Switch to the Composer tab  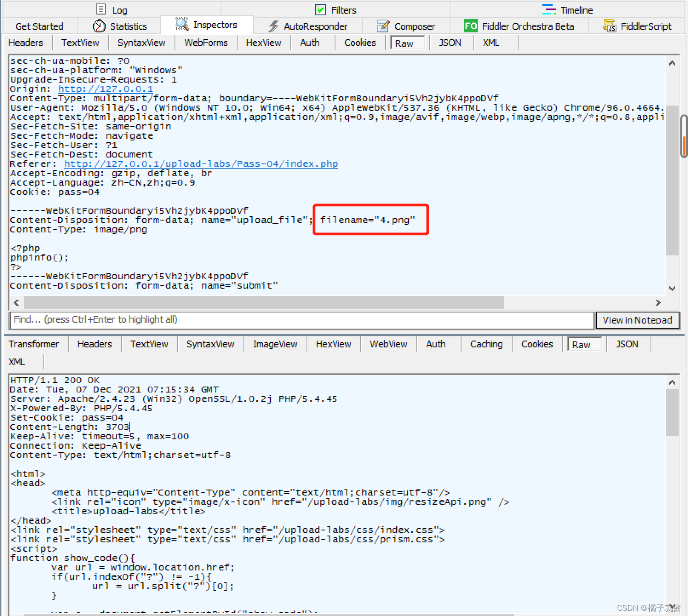coord(407,26)
